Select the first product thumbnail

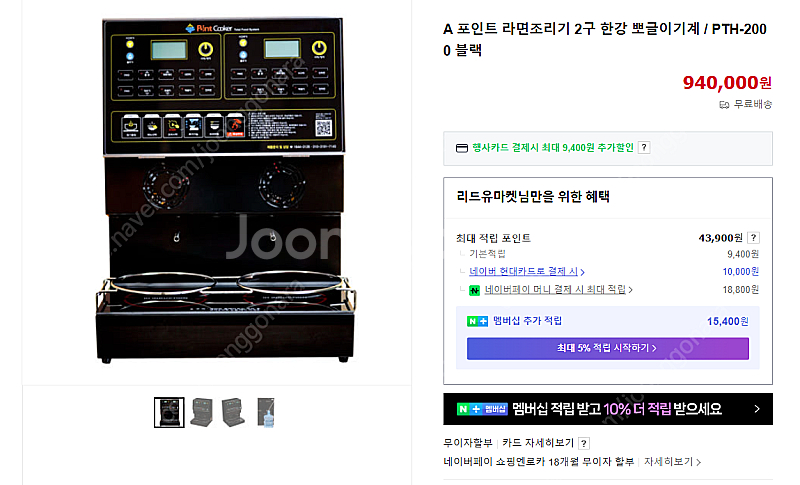tap(169, 413)
